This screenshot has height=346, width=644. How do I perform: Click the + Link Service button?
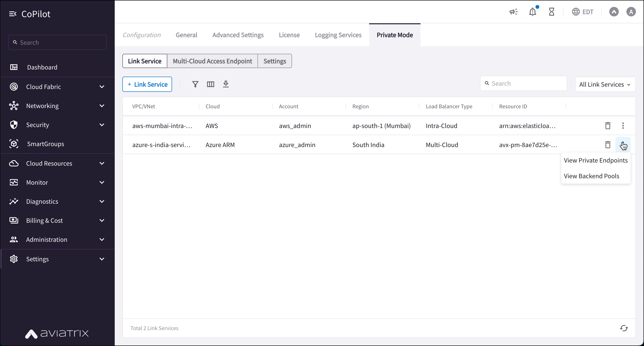[147, 84]
